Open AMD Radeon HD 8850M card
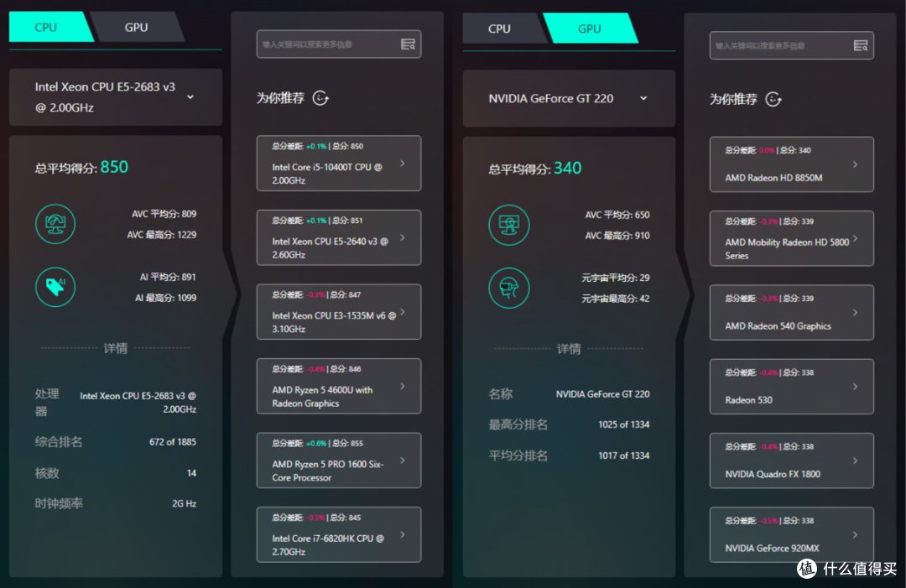 pos(792,164)
